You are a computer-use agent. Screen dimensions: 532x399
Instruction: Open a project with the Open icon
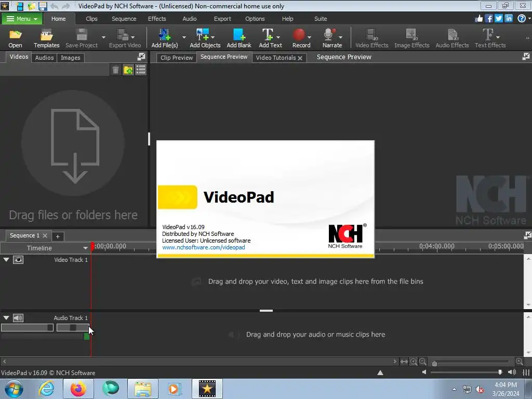15,35
